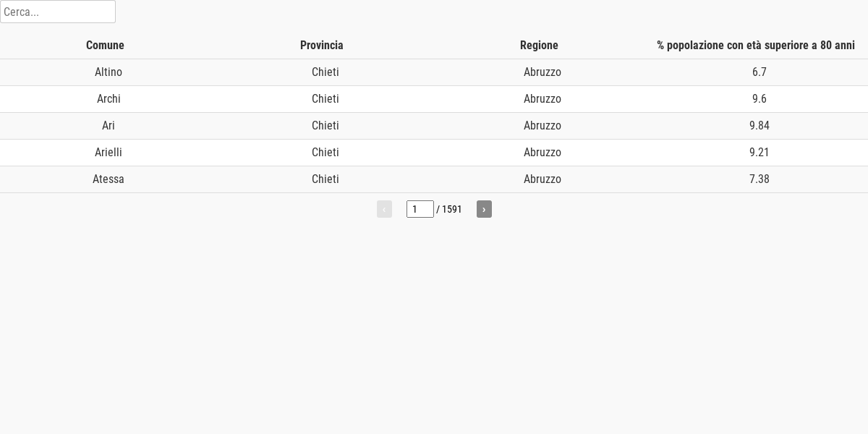868x434 pixels.
Task: Click the page number input box
Action: tap(420, 209)
